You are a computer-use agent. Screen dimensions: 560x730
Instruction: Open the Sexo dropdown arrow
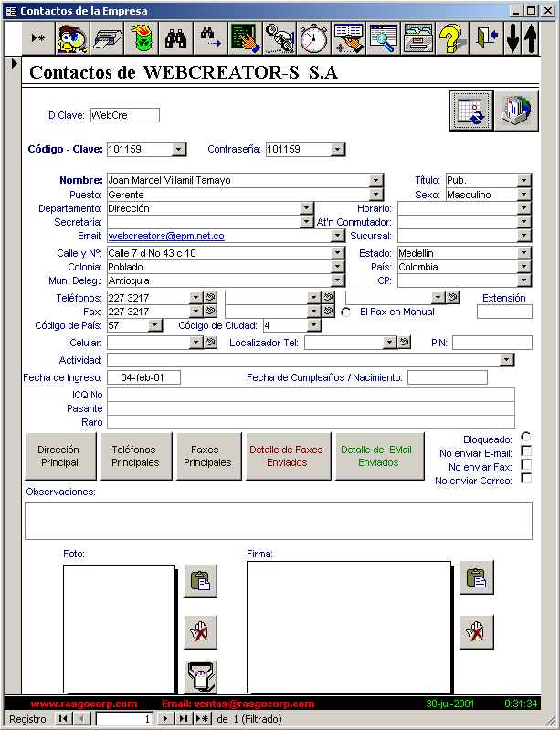click(x=524, y=194)
